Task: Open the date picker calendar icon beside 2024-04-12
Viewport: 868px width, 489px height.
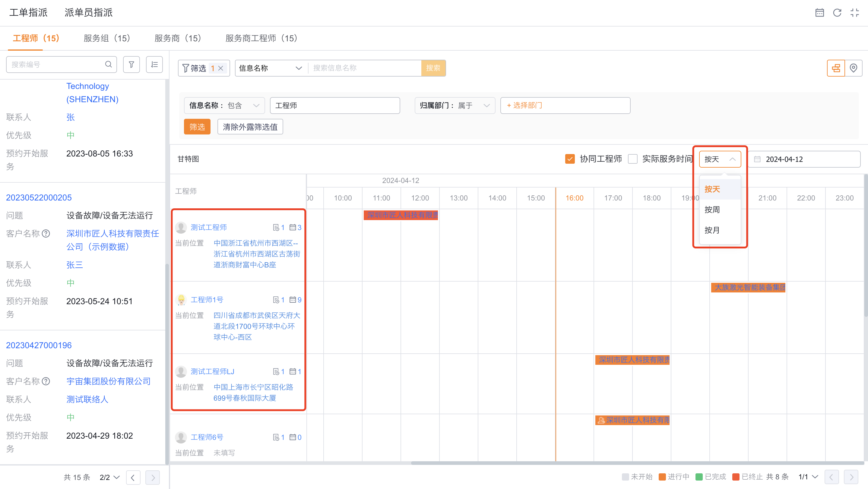Action: (757, 159)
